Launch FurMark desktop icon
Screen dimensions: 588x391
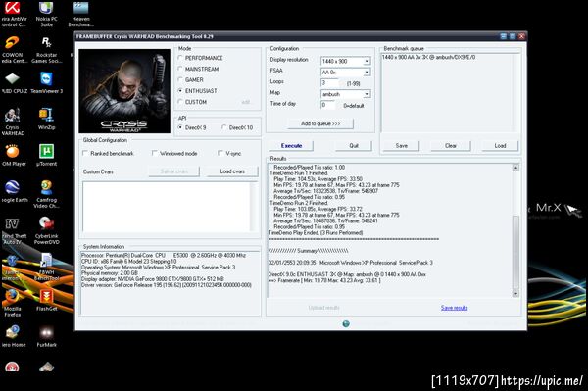(x=46, y=337)
